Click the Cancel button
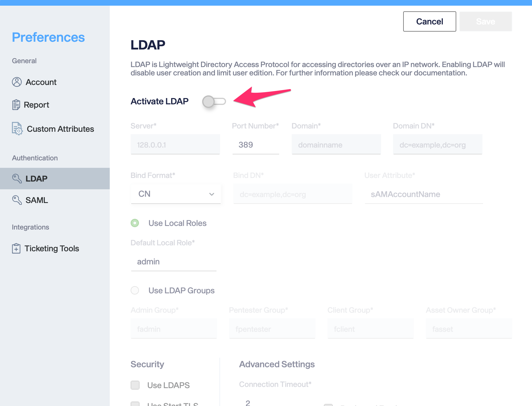This screenshot has width=532, height=406. point(430,21)
